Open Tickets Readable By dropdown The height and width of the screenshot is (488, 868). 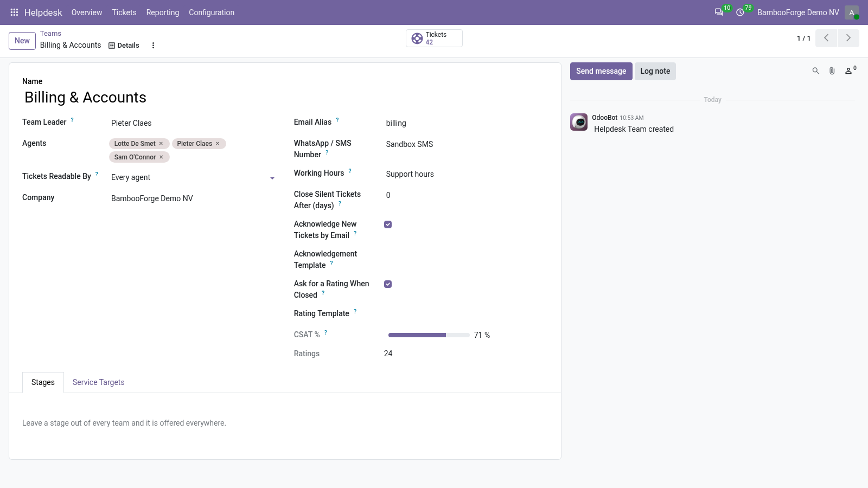pos(193,177)
